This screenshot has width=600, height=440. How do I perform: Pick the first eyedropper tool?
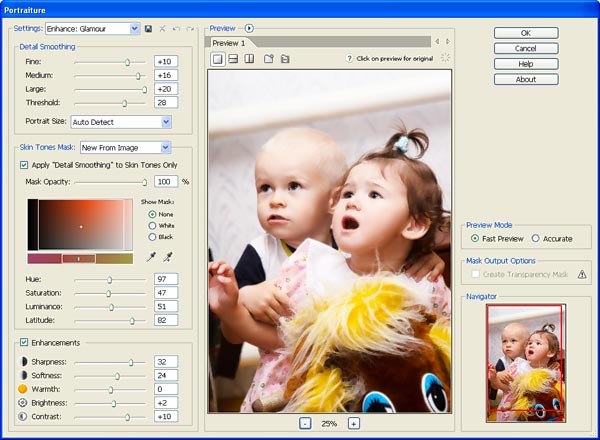151,257
